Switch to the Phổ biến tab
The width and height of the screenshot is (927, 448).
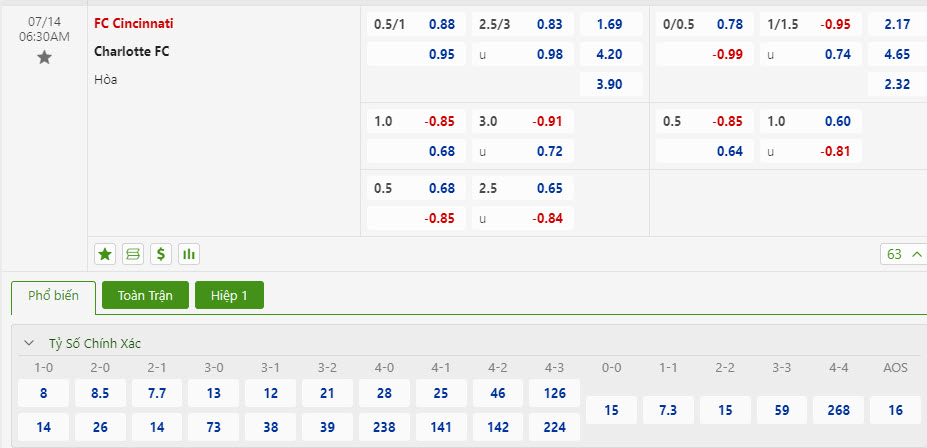click(x=53, y=296)
